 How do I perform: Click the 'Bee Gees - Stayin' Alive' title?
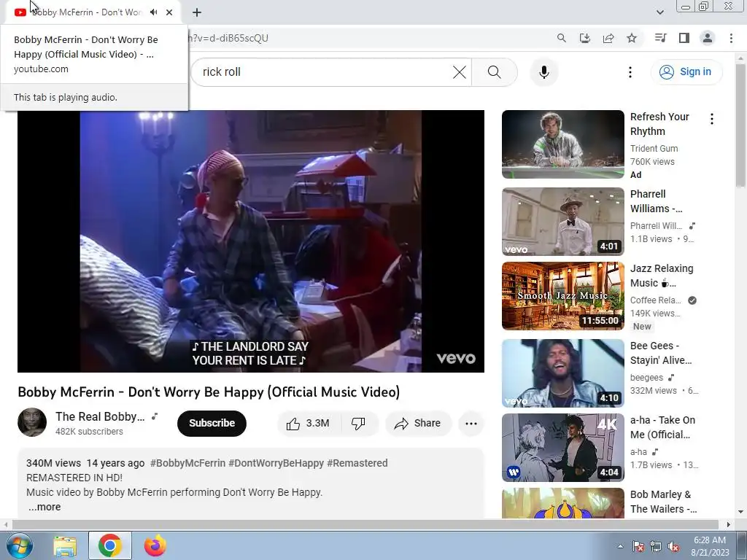point(661,352)
